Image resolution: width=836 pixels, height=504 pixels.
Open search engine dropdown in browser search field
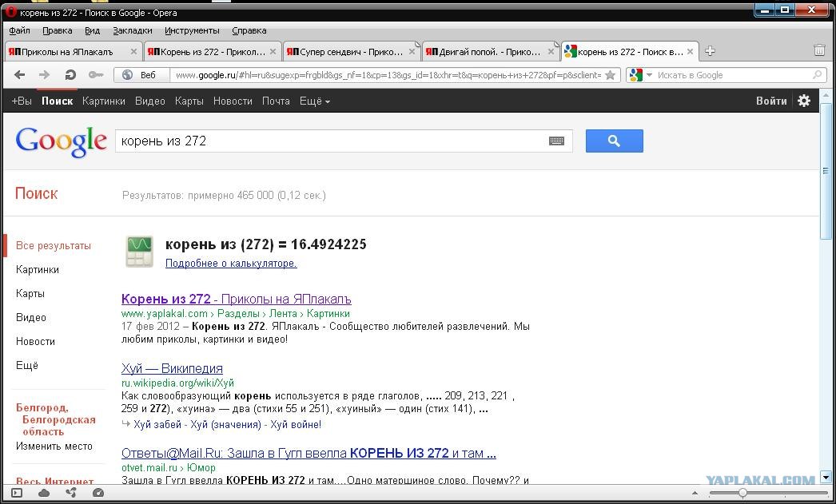coord(649,75)
